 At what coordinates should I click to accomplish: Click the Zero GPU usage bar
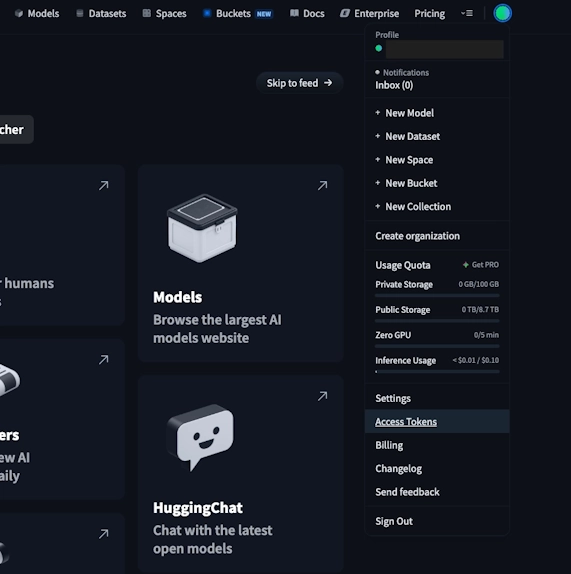(x=437, y=346)
